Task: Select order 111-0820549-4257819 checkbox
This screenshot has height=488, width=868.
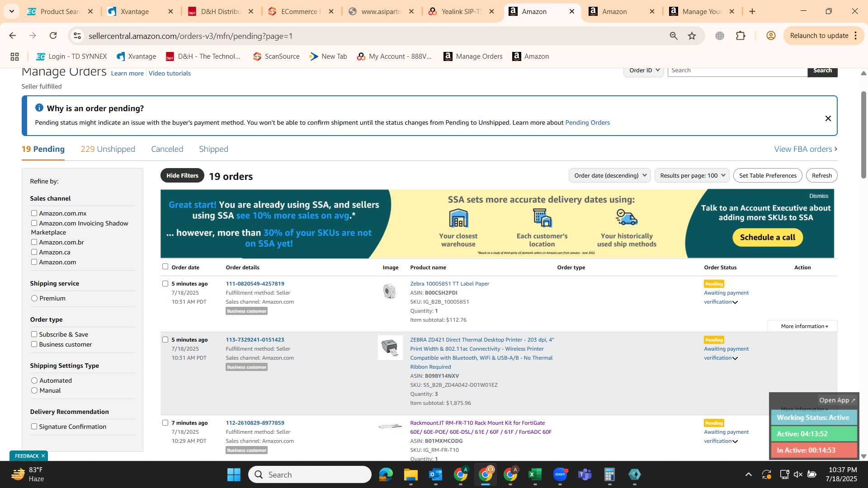Action: [165, 284]
